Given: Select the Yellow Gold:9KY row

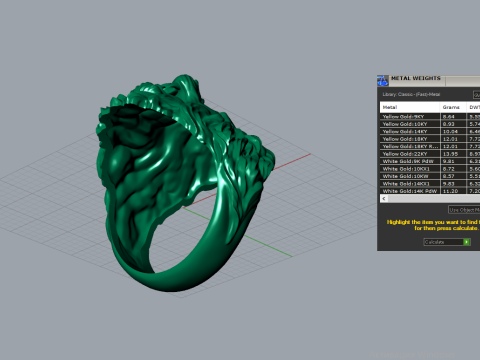Looking at the screenshot, I should pos(430,117).
